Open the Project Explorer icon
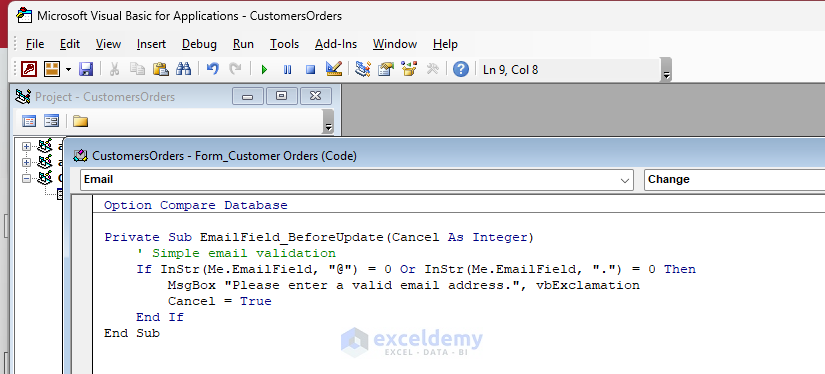This screenshot has height=374, width=825. pyautogui.click(x=363, y=69)
